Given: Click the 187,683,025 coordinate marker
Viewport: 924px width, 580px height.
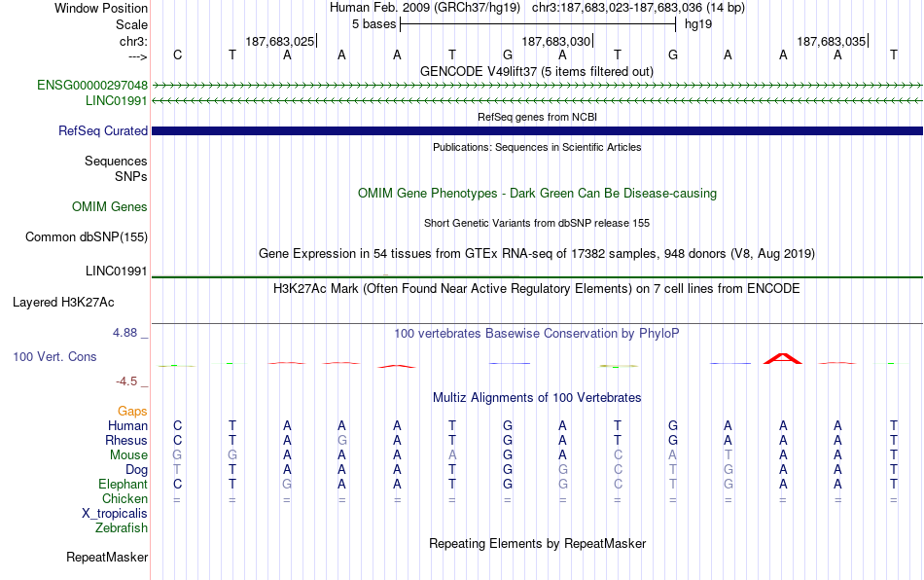Looking at the screenshot, I should (280, 41).
